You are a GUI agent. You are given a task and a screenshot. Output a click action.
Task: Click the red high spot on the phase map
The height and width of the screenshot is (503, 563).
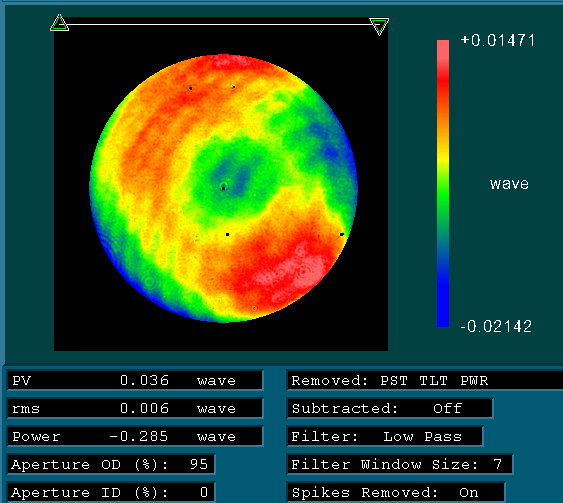(303, 272)
